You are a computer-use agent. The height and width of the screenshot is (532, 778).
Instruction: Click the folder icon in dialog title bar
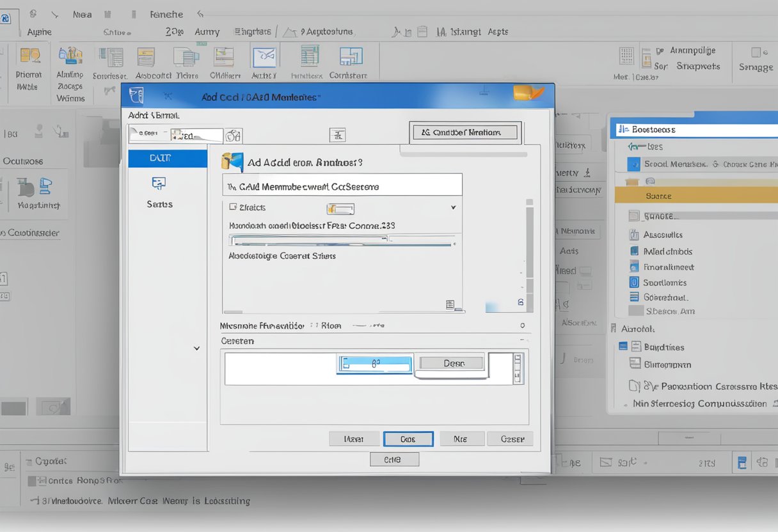click(528, 93)
